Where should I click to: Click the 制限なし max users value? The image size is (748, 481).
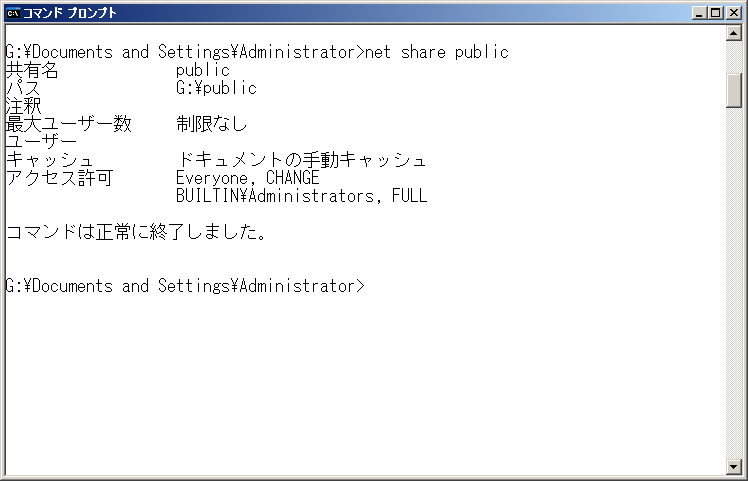[x=211, y=124]
